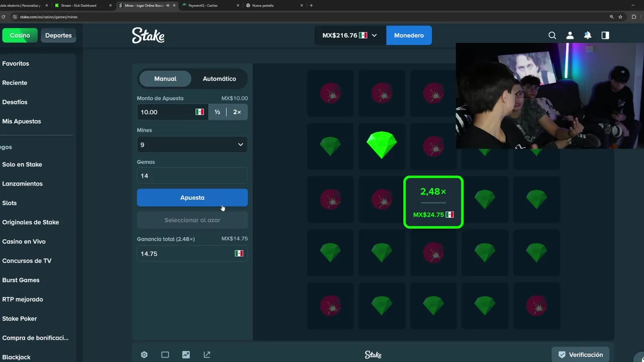Switch to Nueva pestaña tab
This screenshot has height=362, width=644.
(274, 6)
